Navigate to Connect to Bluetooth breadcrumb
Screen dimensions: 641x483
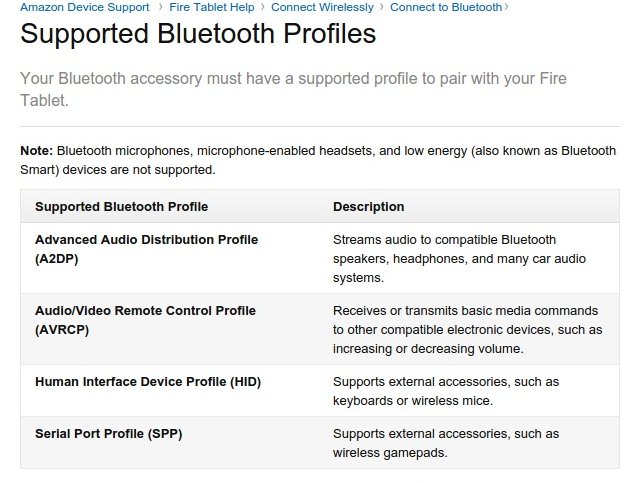(x=446, y=7)
